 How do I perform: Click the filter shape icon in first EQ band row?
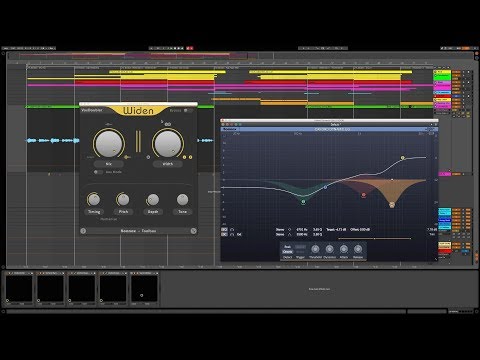[289, 230]
